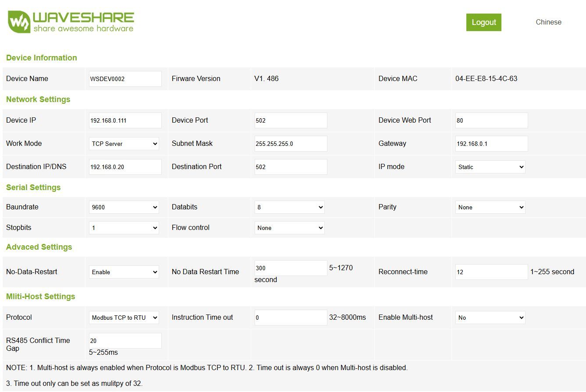Click the Device Name input field

point(125,79)
